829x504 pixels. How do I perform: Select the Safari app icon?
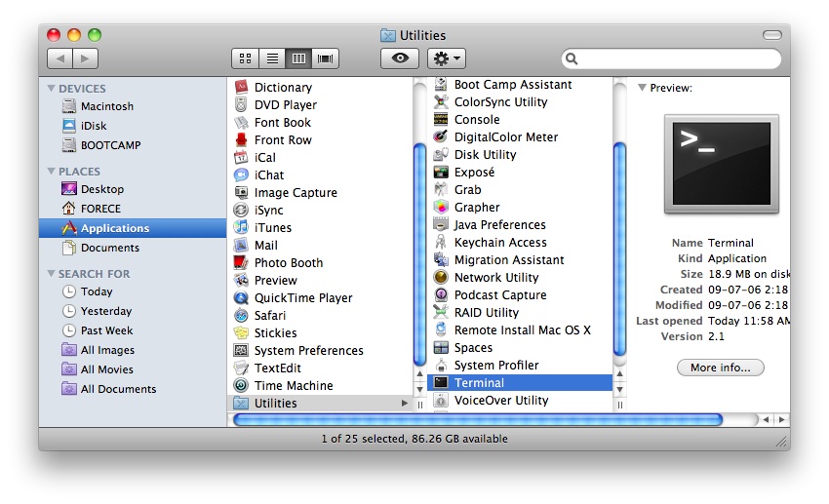241,316
